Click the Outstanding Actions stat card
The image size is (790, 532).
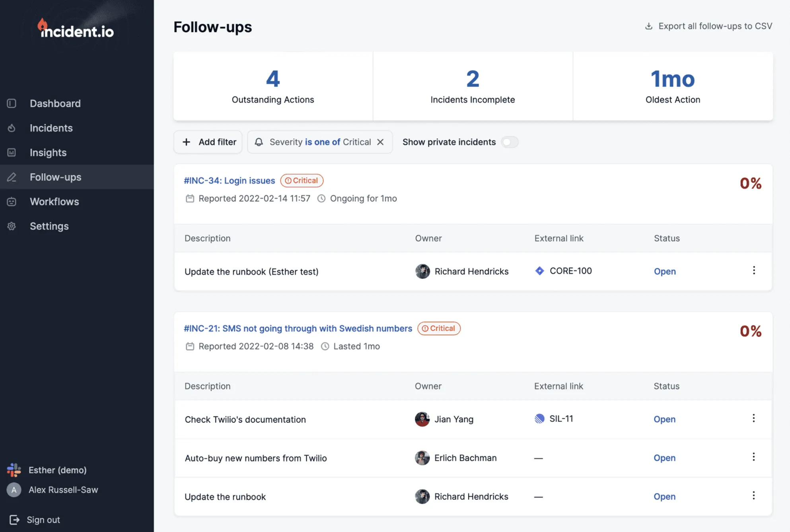[x=273, y=86]
